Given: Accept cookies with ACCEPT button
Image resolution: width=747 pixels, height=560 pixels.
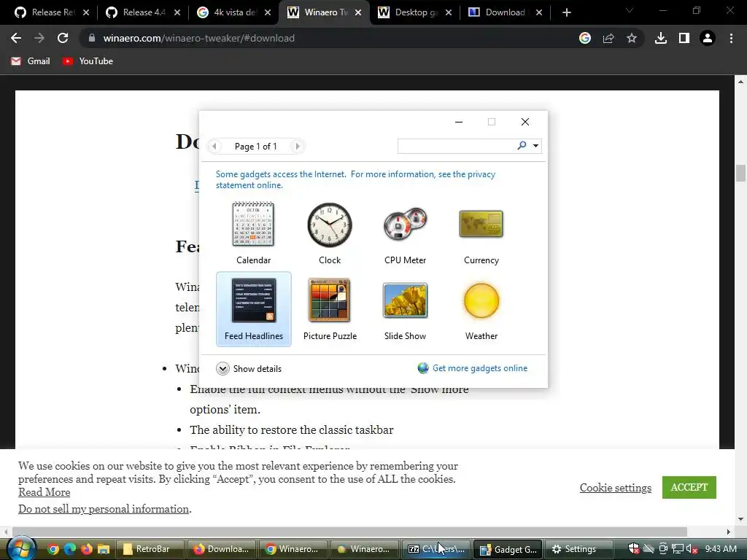Looking at the screenshot, I should coord(689,487).
